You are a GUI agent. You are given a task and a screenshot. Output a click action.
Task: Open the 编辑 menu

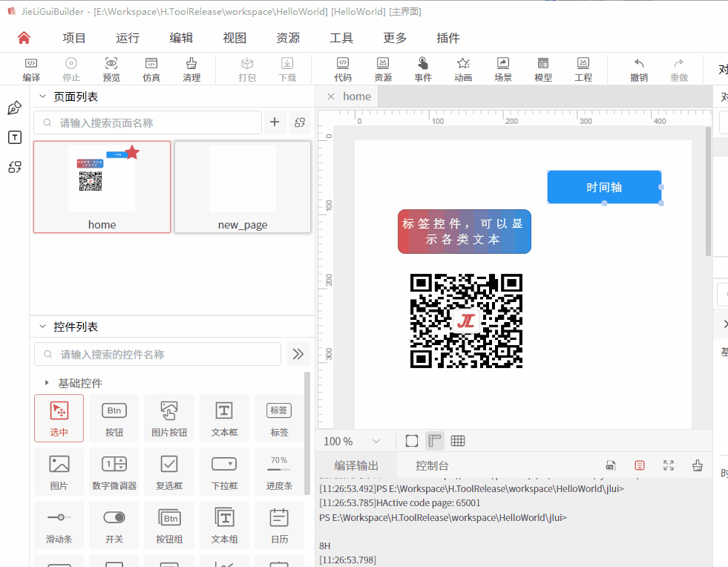pos(181,38)
